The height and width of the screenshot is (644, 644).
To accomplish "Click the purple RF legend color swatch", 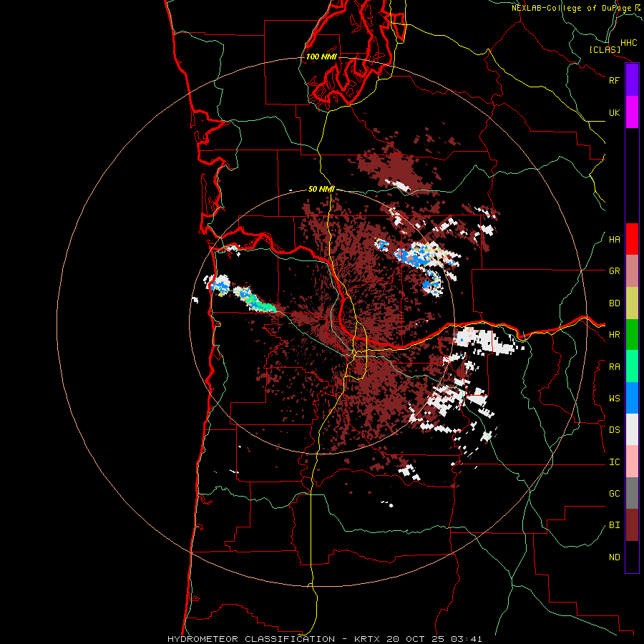I will pos(632,80).
